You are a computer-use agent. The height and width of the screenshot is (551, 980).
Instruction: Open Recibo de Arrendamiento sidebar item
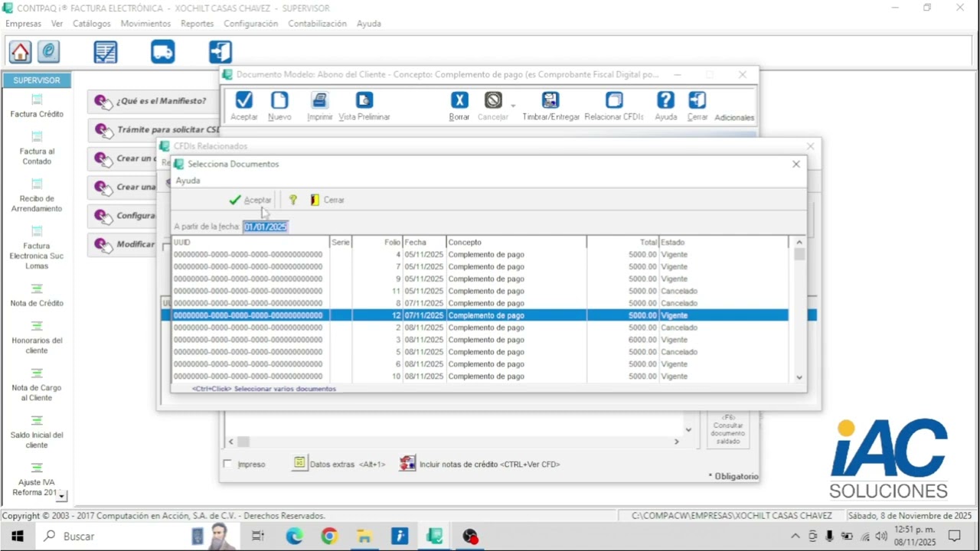point(37,196)
